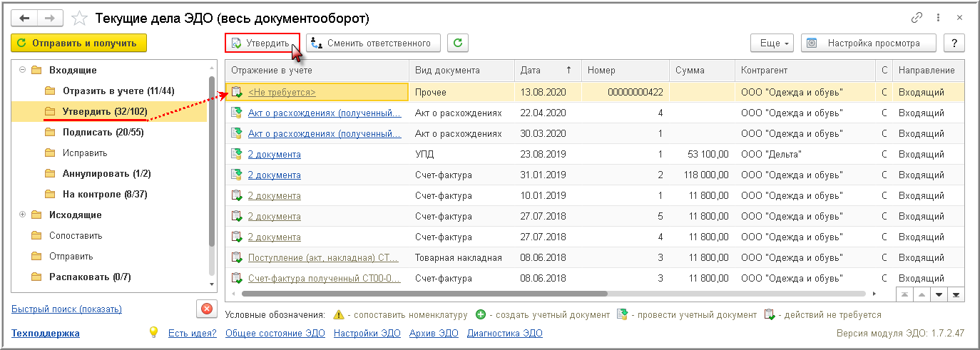Click the forward navigation arrow
This screenshot has width=980, height=350.
click(49, 17)
